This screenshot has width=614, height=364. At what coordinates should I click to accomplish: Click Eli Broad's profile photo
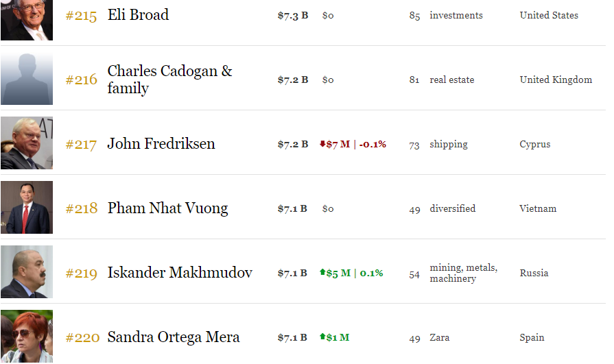click(x=26, y=19)
